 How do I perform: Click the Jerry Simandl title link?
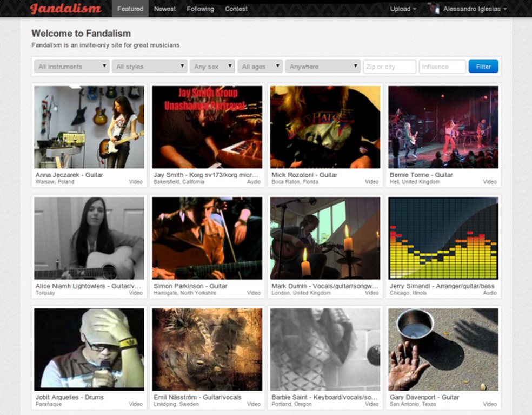coord(442,286)
